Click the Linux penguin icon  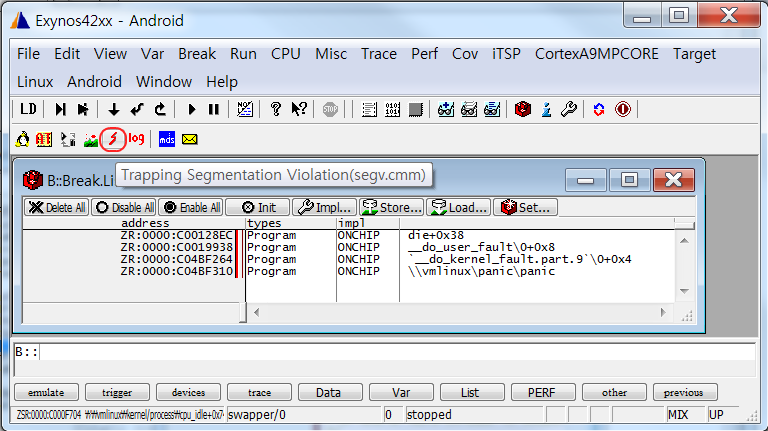click(x=22, y=139)
